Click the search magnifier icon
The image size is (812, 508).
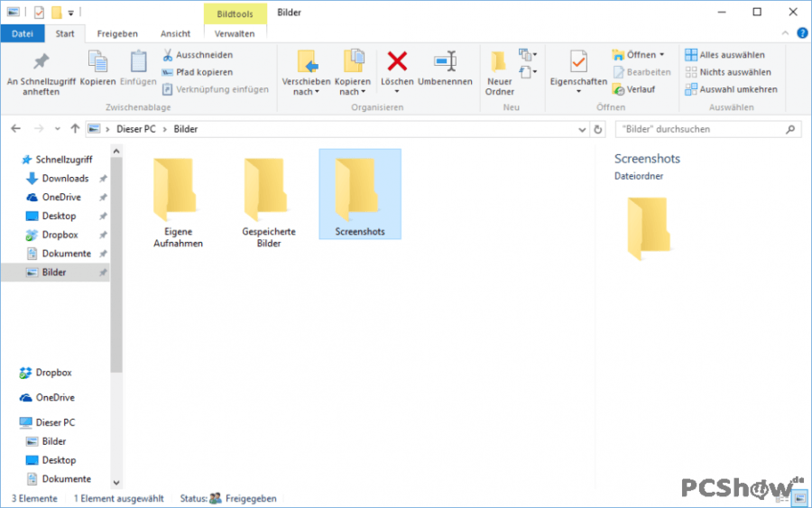coord(790,129)
